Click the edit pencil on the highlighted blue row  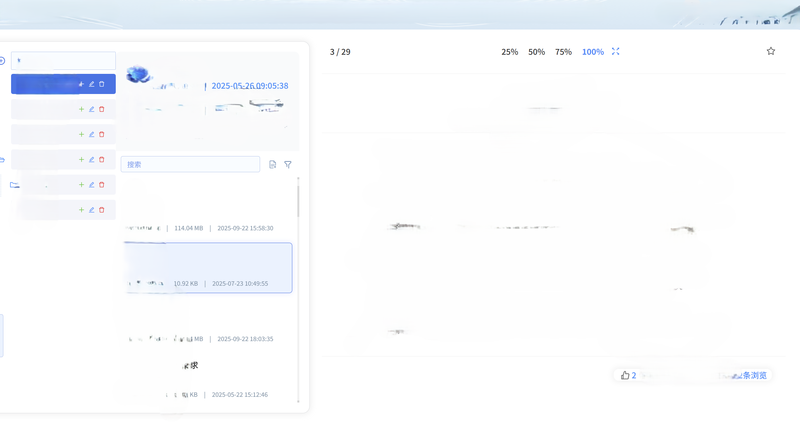click(92, 84)
